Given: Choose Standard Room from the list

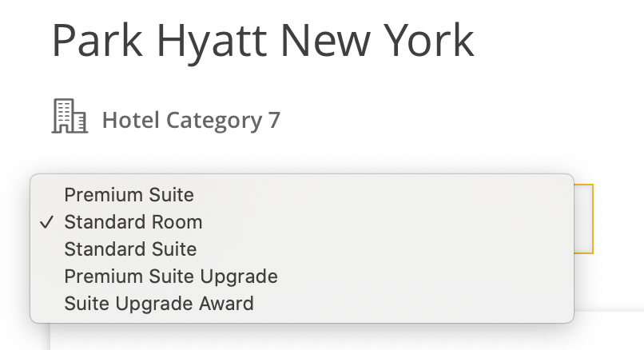Looking at the screenshot, I should pyautogui.click(x=302, y=222).
